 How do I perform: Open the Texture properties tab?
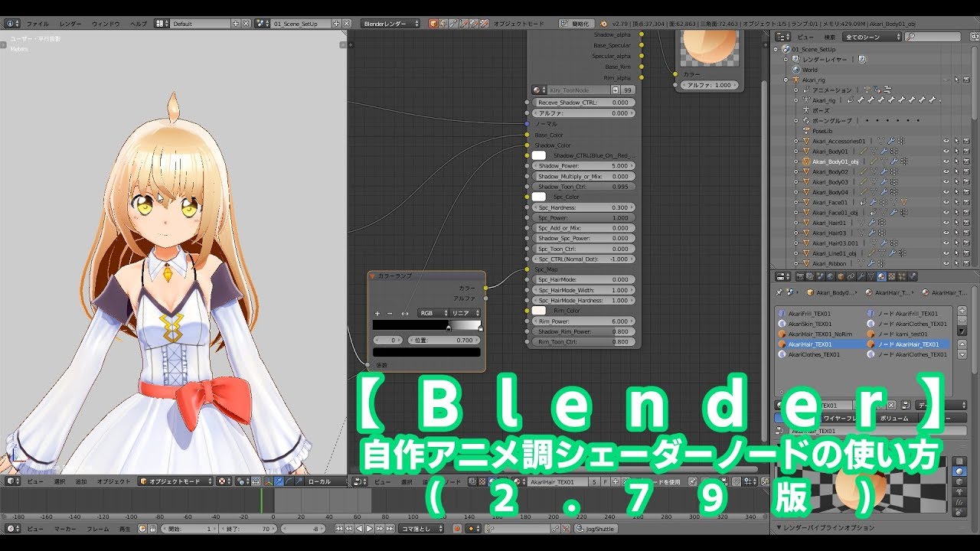click(891, 276)
